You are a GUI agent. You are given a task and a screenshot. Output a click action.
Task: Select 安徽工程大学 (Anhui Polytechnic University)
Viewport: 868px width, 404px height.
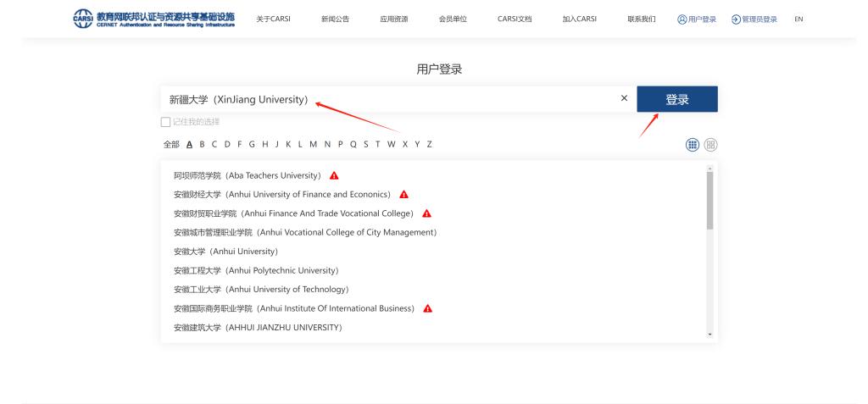click(256, 270)
